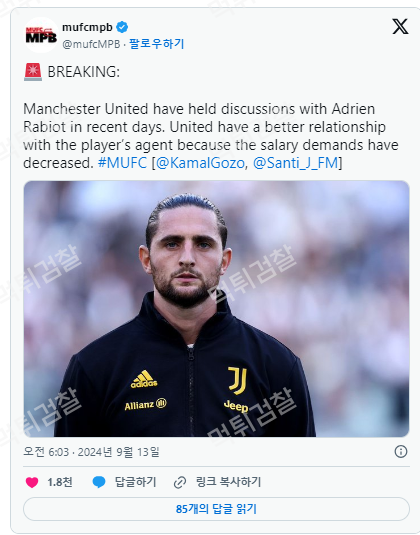Click the mufcmpb display name
The width and height of the screenshot is (420, 535).
[x=87, y=27]
